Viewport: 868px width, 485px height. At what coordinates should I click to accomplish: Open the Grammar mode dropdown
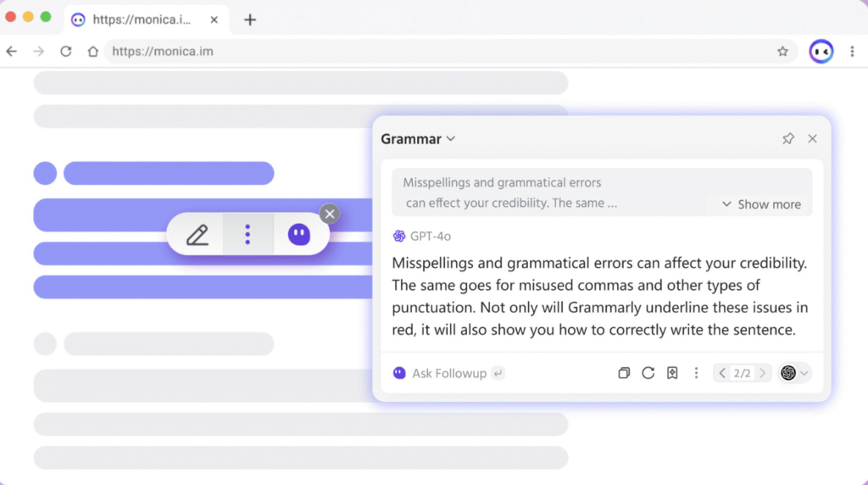418,139
